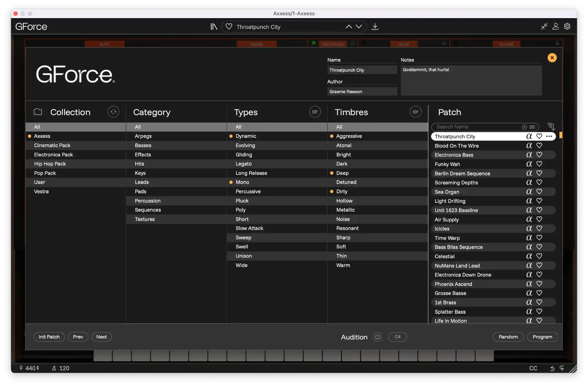The height and width of the screenshot is (386, 588).
Task: Refresh the Collection list
Action: tap(113, 112)
